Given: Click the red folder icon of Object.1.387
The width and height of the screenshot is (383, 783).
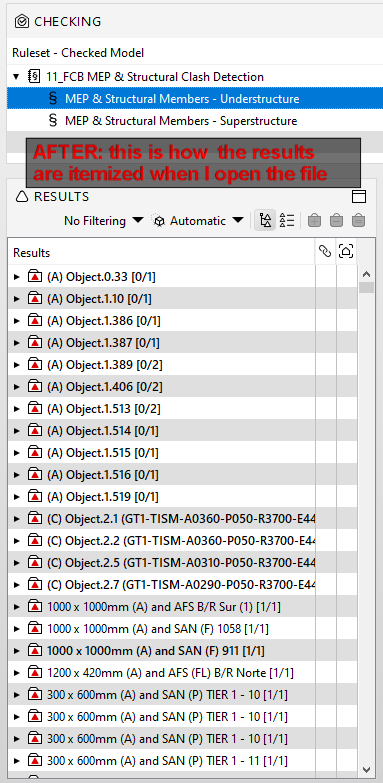Looking at the screenshot, I should point(34,343).
